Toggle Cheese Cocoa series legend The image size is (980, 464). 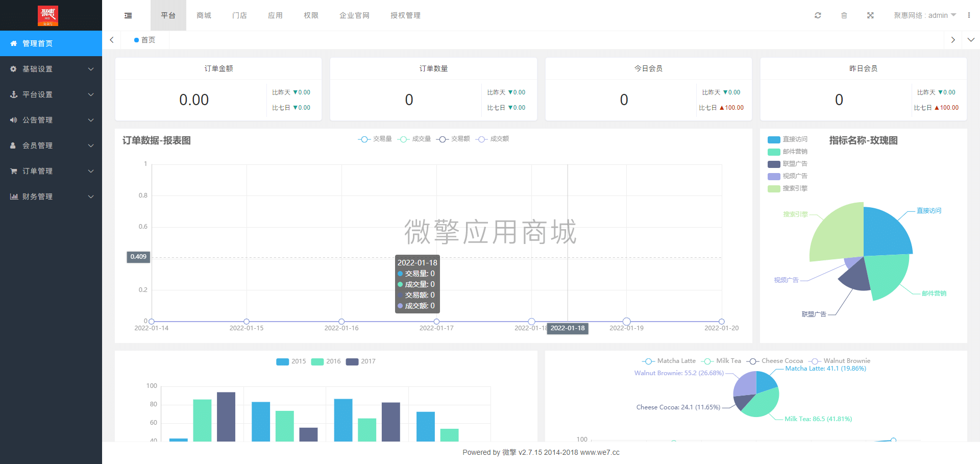(x=774, y=361)
